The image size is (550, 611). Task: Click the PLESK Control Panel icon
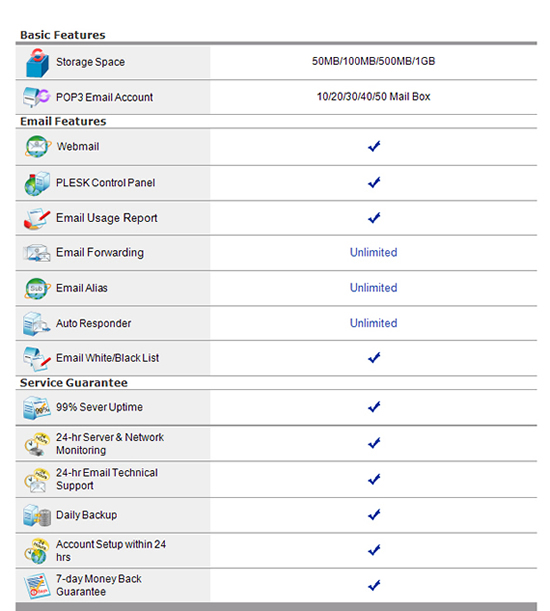tap(37, 183)
